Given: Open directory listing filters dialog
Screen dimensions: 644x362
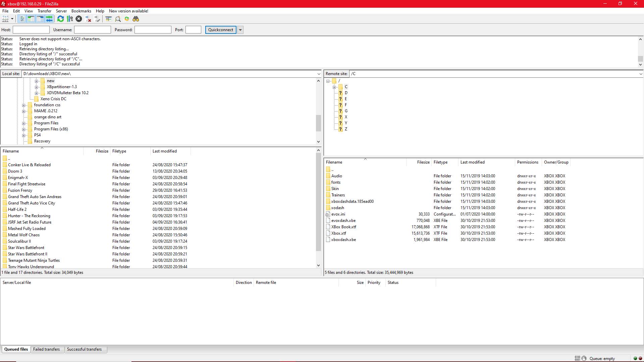Looking at the screenshot, I should [x=109, y=19].
